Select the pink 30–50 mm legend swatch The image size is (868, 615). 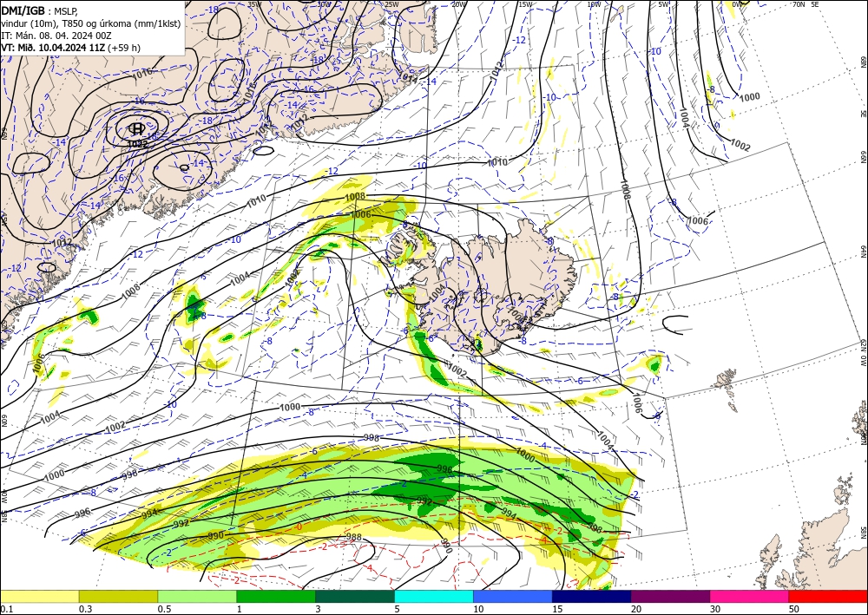point(750,596)
